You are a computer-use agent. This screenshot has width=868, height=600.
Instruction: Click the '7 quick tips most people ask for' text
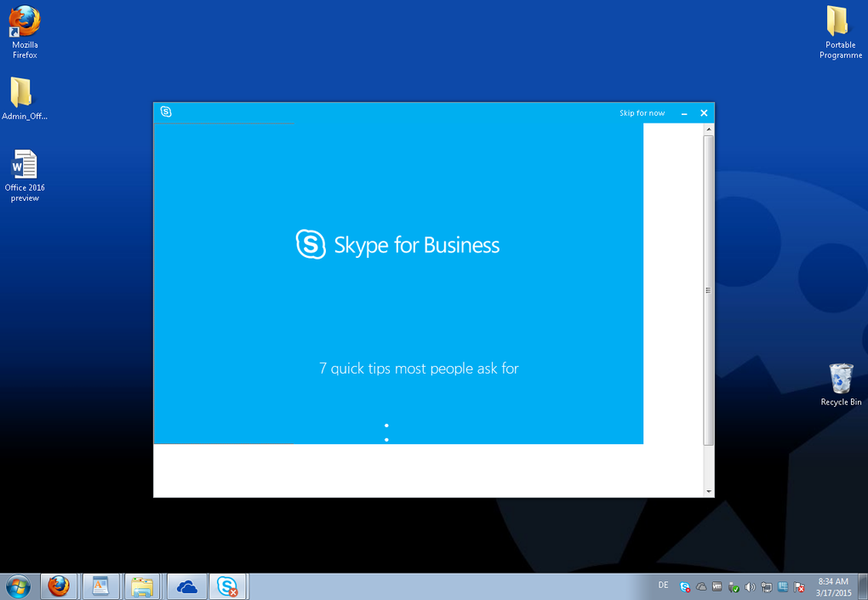(x=419, y=368)
